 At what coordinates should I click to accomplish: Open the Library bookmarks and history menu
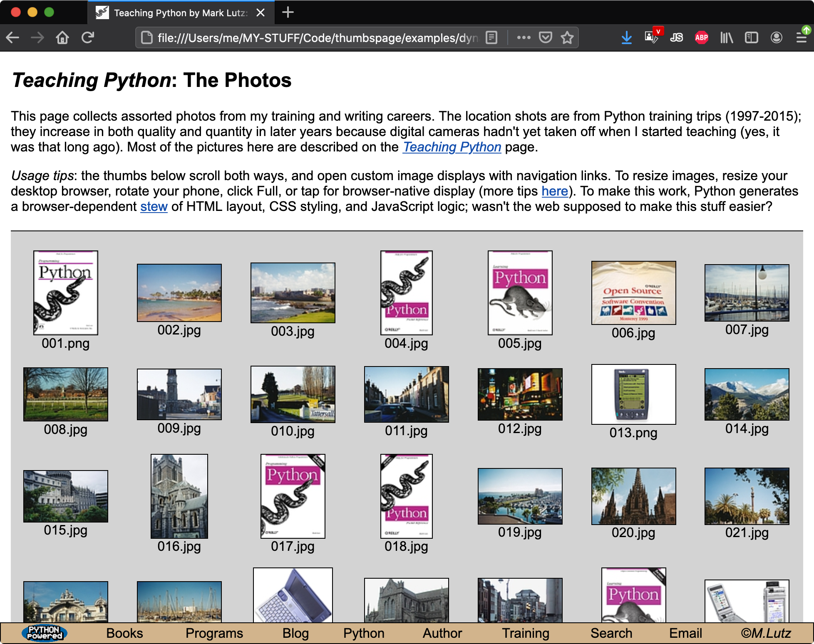click(727, 38)
